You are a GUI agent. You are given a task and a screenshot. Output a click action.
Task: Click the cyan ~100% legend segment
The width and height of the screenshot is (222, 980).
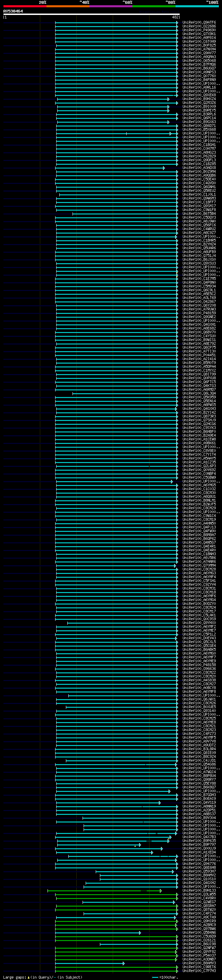coord(197,7)
